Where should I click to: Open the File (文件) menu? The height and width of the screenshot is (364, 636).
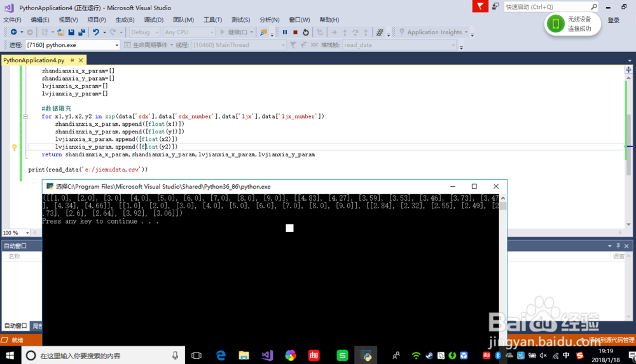tap(12, 20)
